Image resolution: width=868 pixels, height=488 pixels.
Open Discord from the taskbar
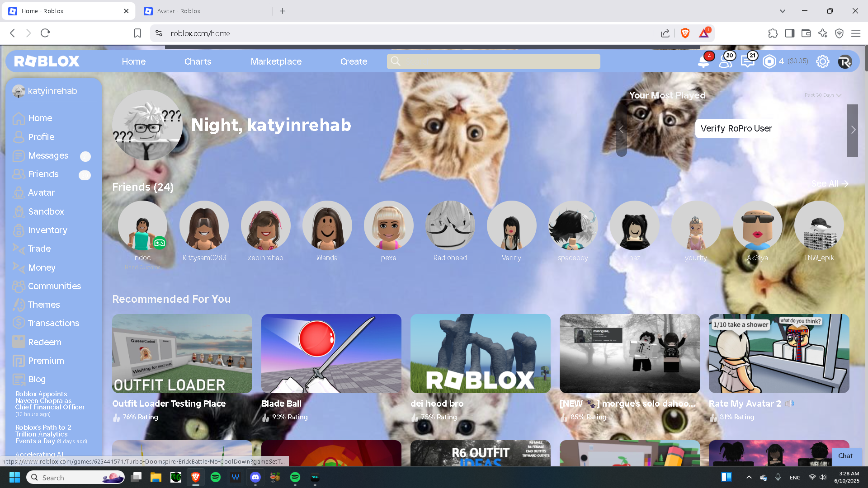coord(255,477)
